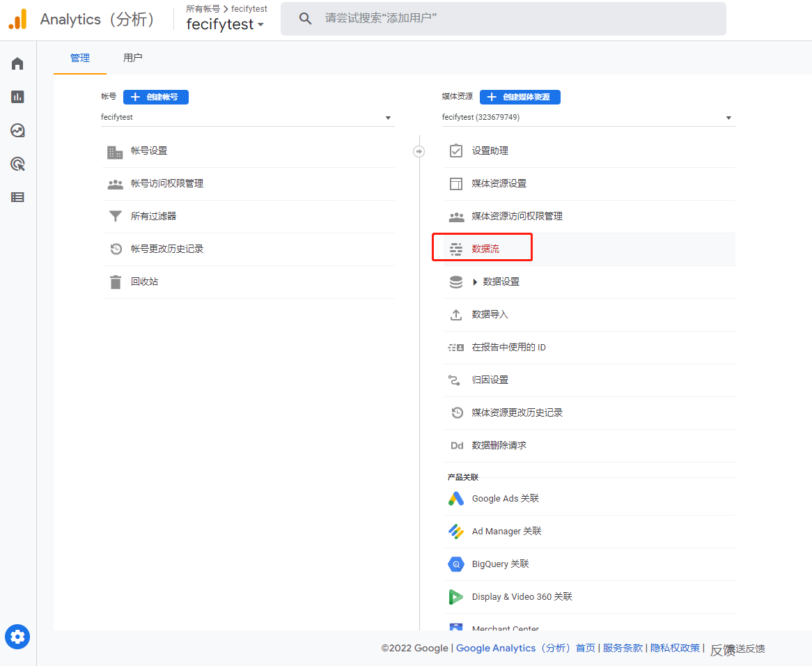Screen dimensions: 812x666
Task: Click the 媒体资源访问权限管理 people icon
Action: pyautogui.click(x=456, y=217)
